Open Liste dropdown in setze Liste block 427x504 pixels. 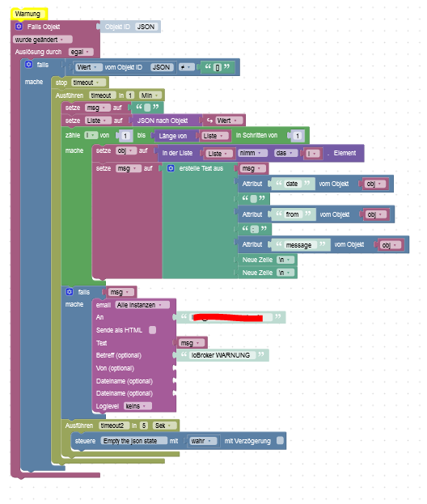(x=98, y=121)
